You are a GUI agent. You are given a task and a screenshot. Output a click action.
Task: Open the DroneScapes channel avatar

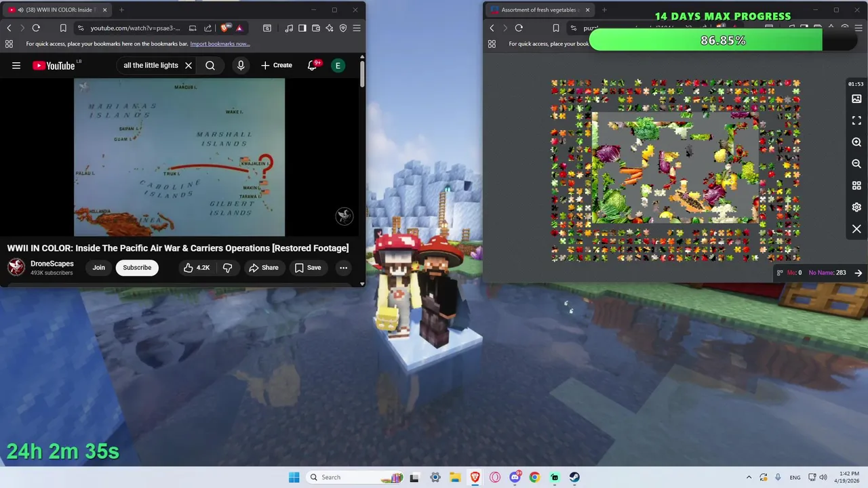point(16,267)
